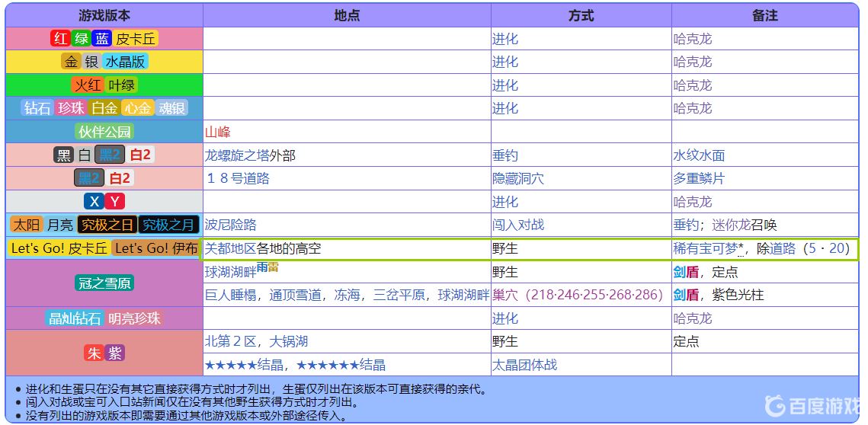Open the 隐藏洞穴 method link
Image resolution: width=868 pixels, height=425 pixels.
pos(518,179)
